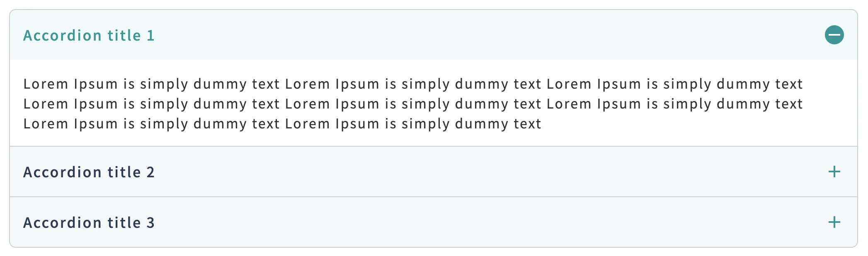Click the plus icon on Accordion title 2
Image resolution: width=868 pixels, height=256 pixels.
click(x=834, y=171)
